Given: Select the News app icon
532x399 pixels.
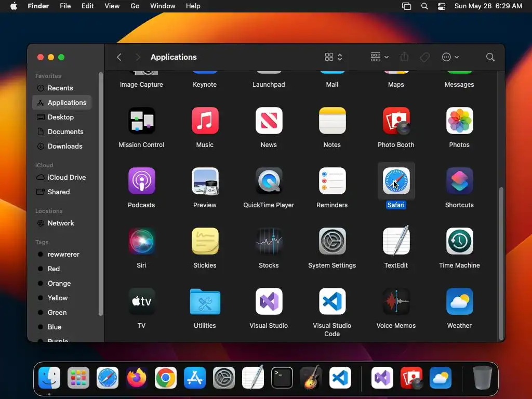Looking at the screenshot, I should tap(269, 121).
